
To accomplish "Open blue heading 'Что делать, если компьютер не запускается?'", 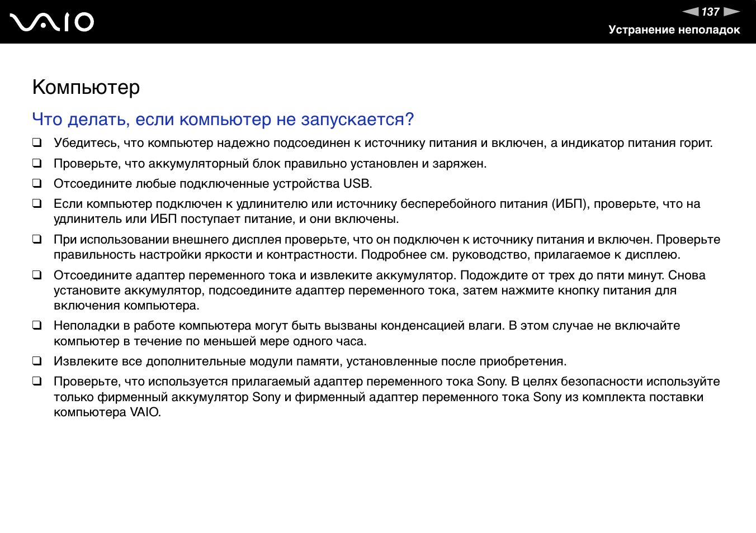I will click(223, 119).
